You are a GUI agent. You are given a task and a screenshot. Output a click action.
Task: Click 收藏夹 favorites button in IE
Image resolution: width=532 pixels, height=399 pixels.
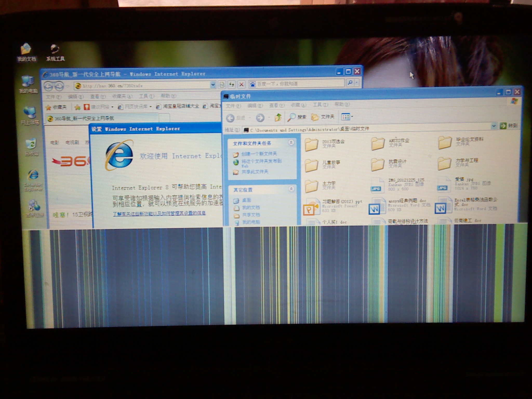[x=56, y=107]
